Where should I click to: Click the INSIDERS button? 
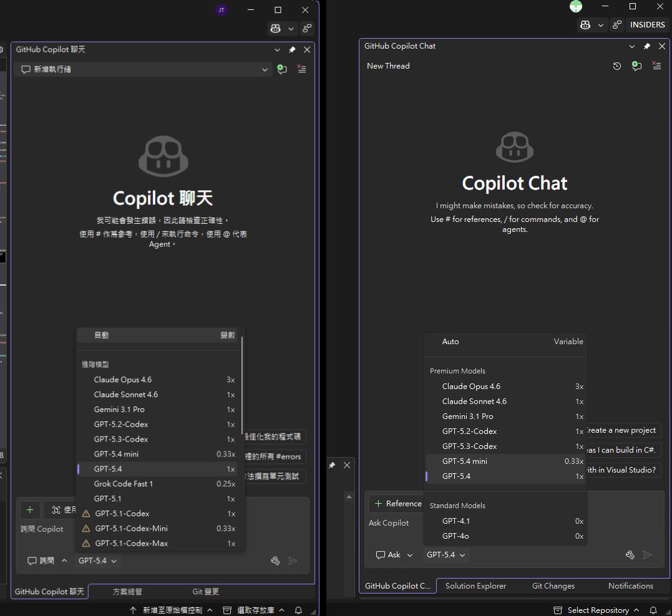(x=647, y=25)
